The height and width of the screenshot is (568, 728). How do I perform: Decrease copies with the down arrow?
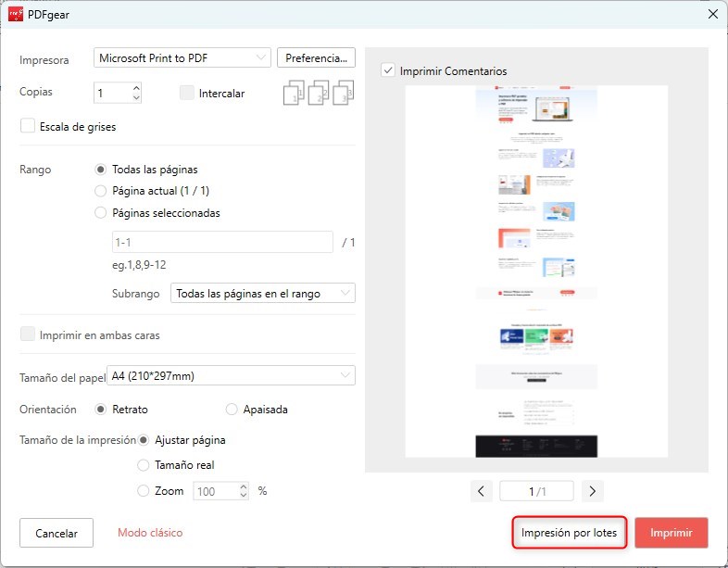pyautogui.click(x=136, y=97)
